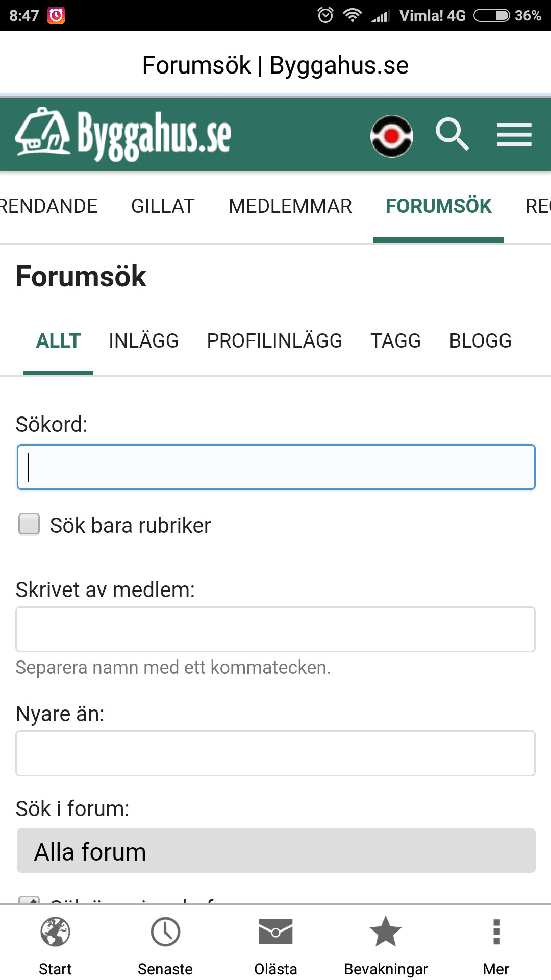Switch to the Inlägg tab
The width and height of the screenshot is (551, 980).
pos(143,341)
